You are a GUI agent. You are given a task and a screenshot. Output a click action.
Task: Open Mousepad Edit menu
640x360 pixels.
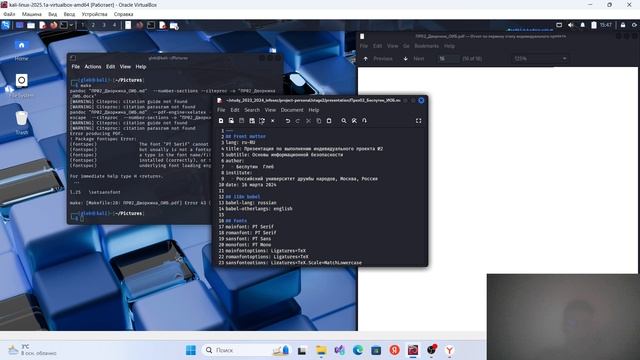pyautogui.click(x=235, y=110)
